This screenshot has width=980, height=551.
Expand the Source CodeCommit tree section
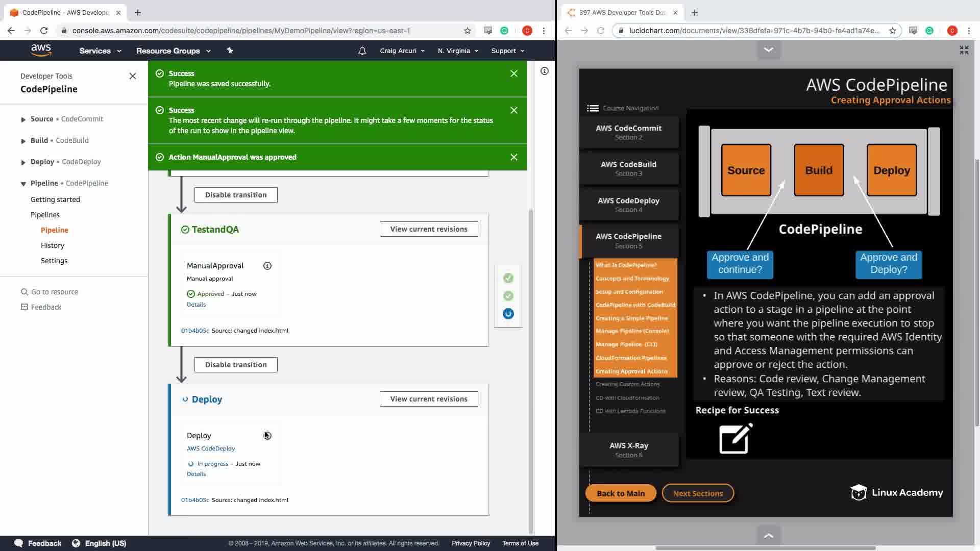(23, 119)
